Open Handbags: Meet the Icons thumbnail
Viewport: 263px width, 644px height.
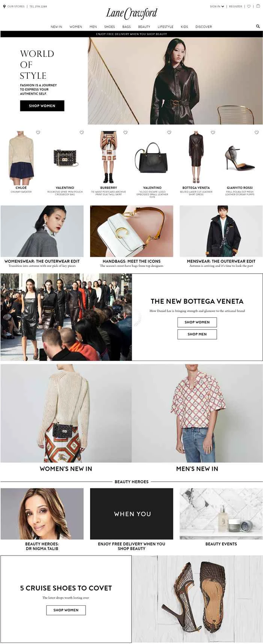click(132, 231)
